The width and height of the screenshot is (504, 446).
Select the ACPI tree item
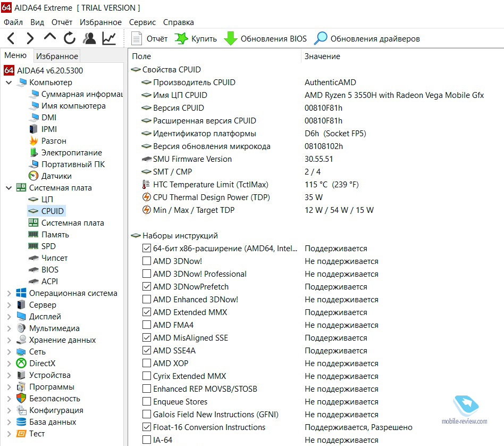coord(43,281)
